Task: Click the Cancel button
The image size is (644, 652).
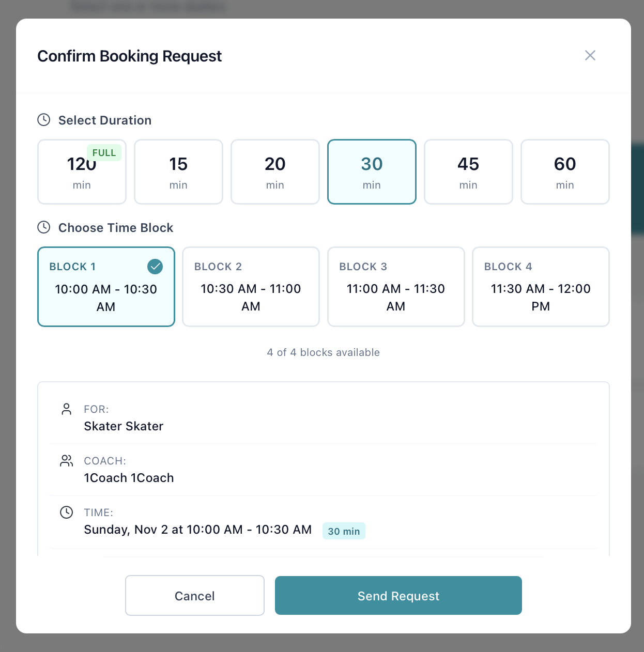Action: pos(194,595)
